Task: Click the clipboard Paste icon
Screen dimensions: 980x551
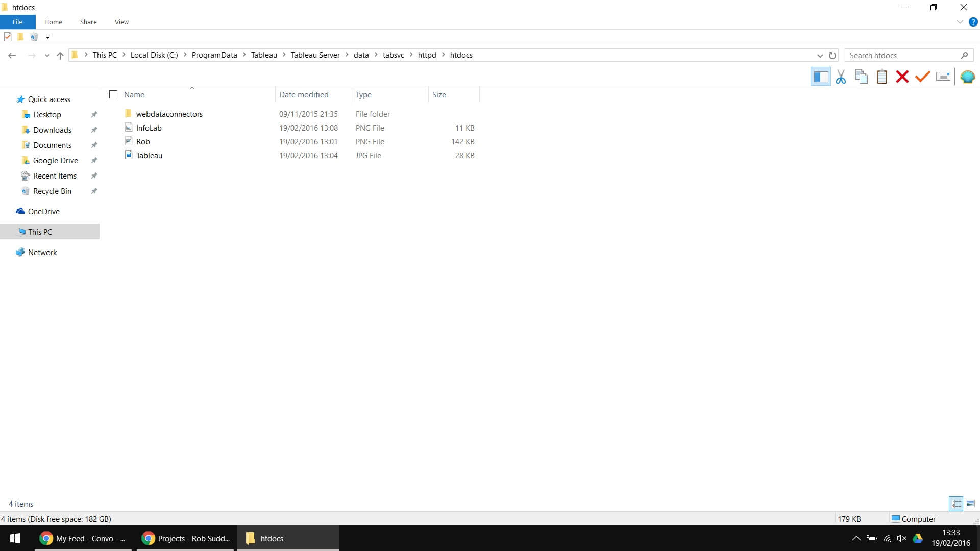Action: (881, 77)
